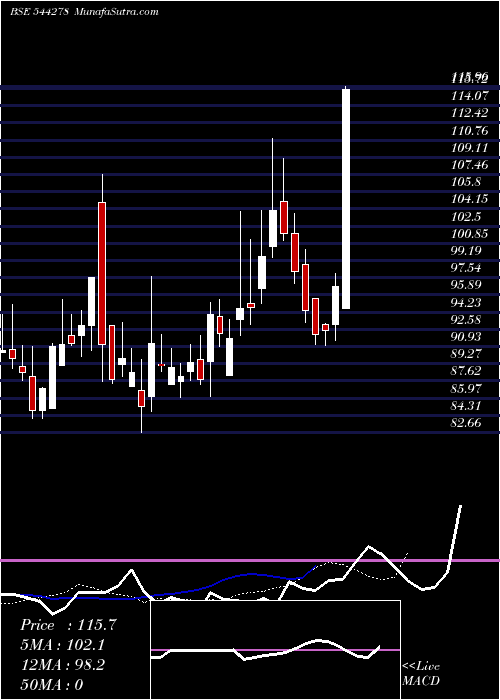Click the 50MA : 0 readout
This screenshot has height=700, width=500.
[x=52, y=684]
